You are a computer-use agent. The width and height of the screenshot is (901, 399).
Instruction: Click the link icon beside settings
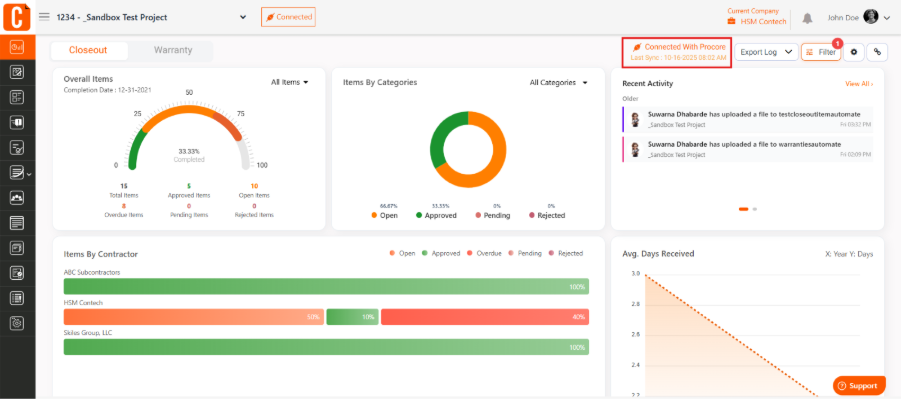point(877,52)
